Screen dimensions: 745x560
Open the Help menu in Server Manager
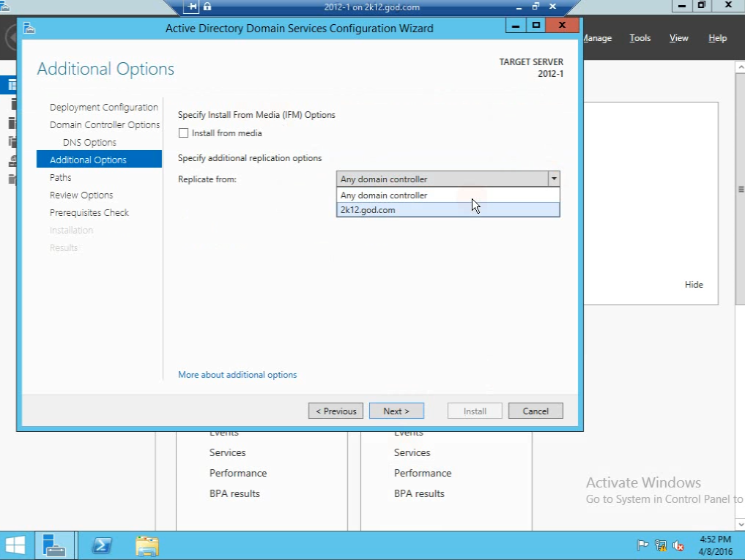(717, 38)
